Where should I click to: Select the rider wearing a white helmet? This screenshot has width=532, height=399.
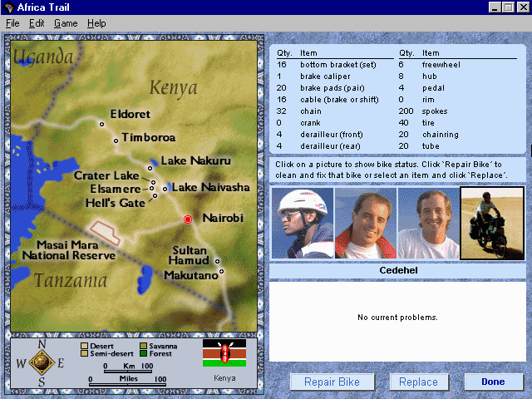[303, 223]
